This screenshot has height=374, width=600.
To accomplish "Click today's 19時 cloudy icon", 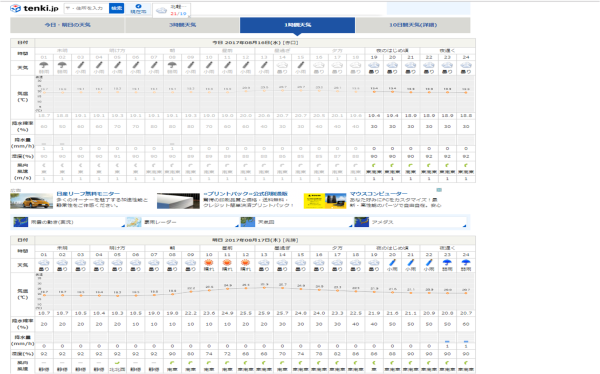I will pyautogui.click(x=374, y=65).
